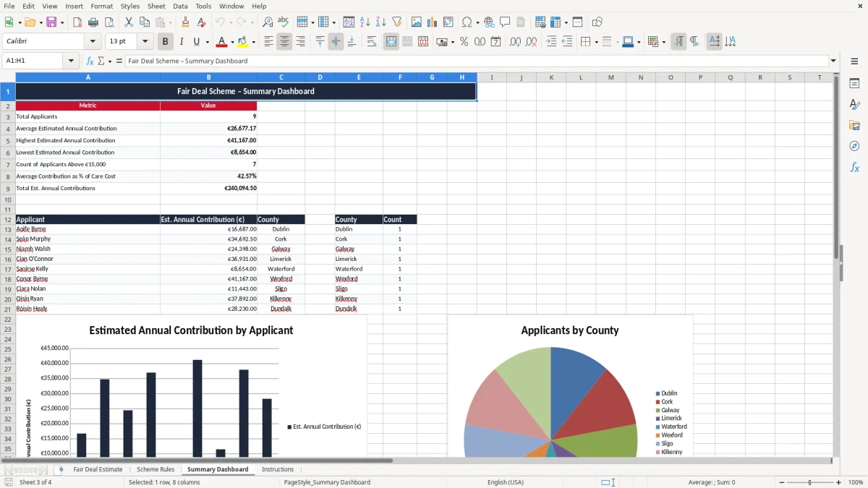868x488 pixels.
Task: Click the Increase Indent icon
Action: coord(551,42)
